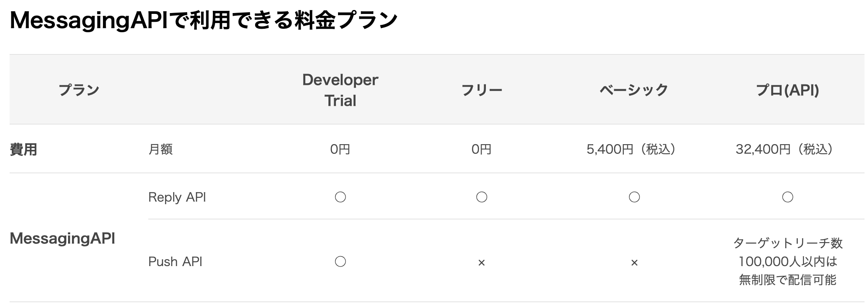The width and height of the screenshot is (868, 304).
Task: Click the Developer Trial plan header
Action: coord(340,90)
